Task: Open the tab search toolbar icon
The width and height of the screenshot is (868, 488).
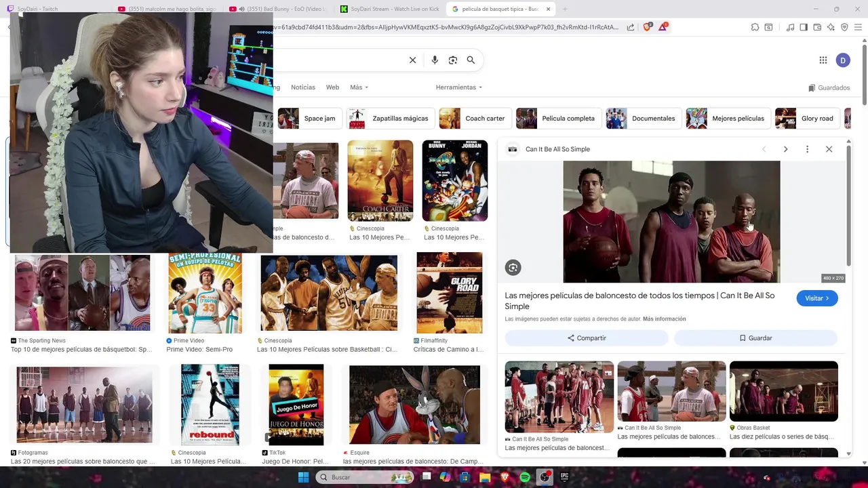Action: pyautogui.click(x=768, y=27)
